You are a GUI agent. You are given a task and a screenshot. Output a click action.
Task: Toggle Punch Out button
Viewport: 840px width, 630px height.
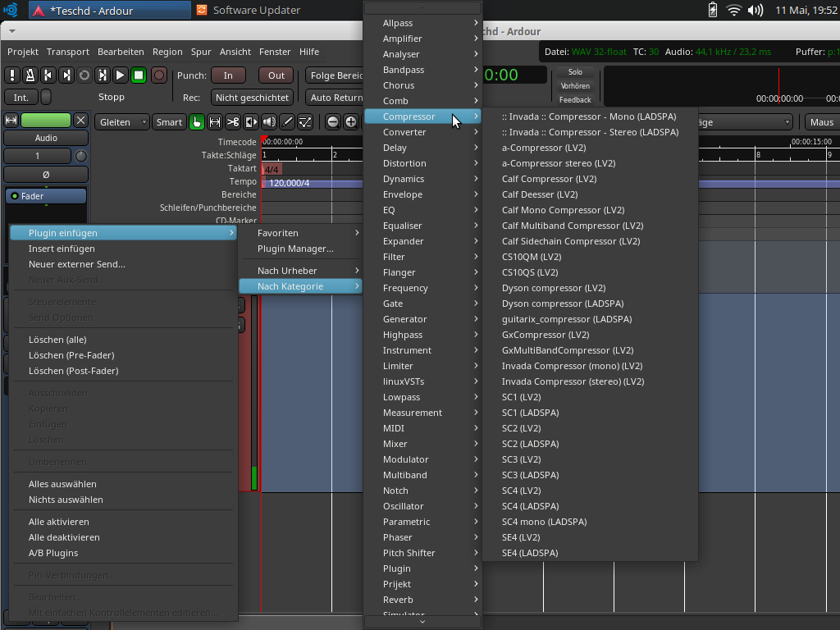pyautogui.click(x=276, y=75)
